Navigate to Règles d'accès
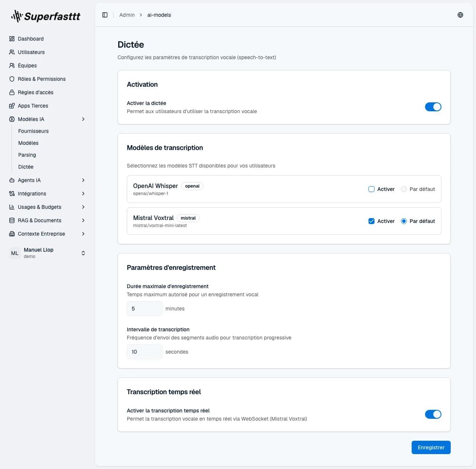The height and width of the screenshot is (469, 476). 48,92
